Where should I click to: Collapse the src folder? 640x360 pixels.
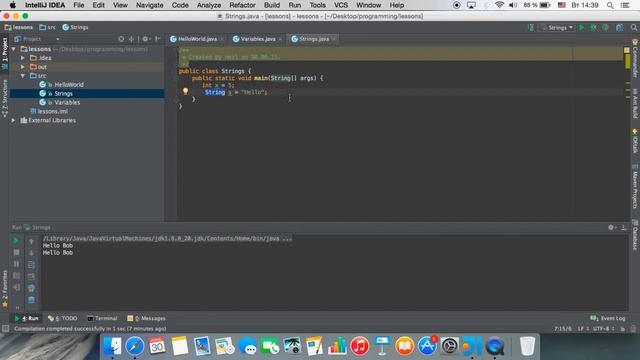(x=23, y=76)
